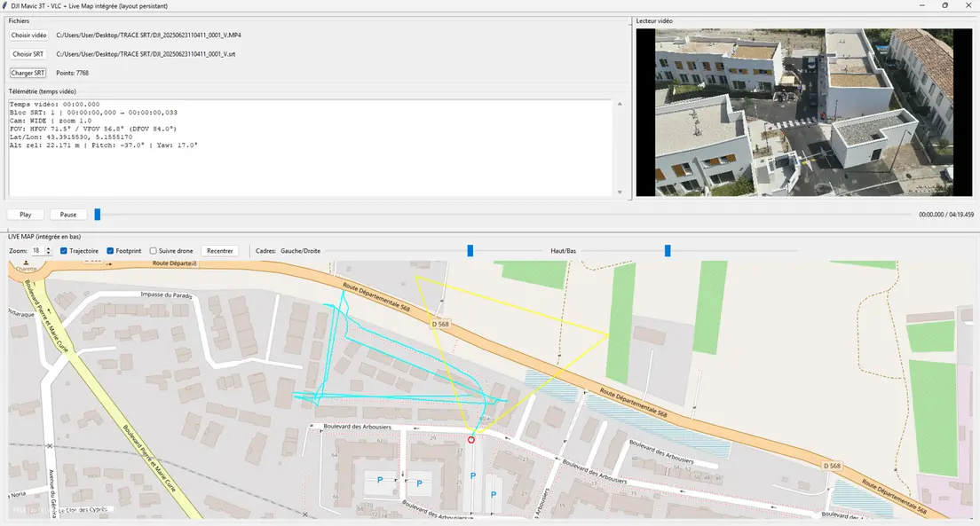Click the Haut/Bas slider handle
The width and height of the screenshot is (980, 526).
point(668,251)
